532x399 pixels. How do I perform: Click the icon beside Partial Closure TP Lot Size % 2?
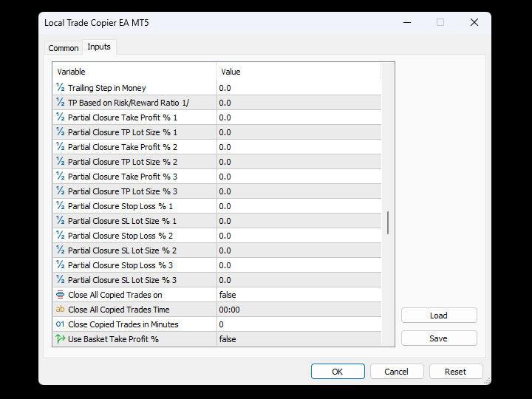[61, 161]
